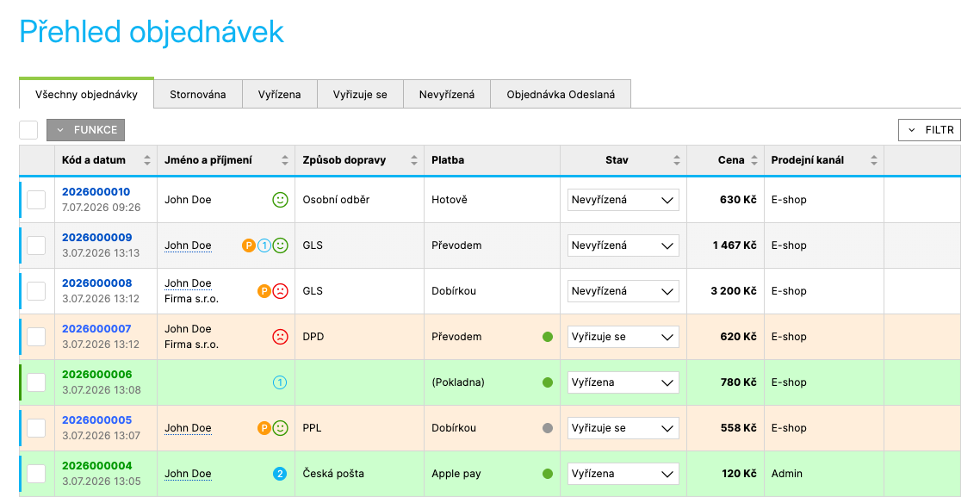Open order link 2026000007
The height and width of the screenshot is (497, 980).
pyautogui.click(x=96, y=329)
